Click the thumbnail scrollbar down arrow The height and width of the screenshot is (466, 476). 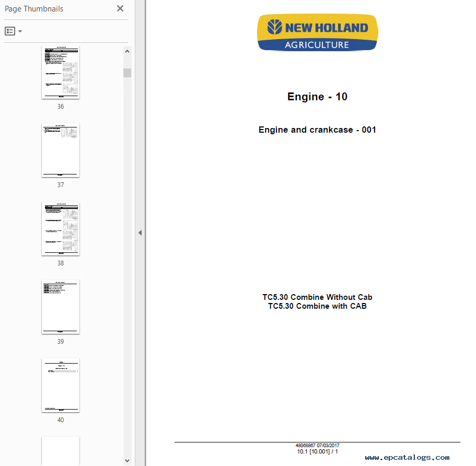point(127,461)
